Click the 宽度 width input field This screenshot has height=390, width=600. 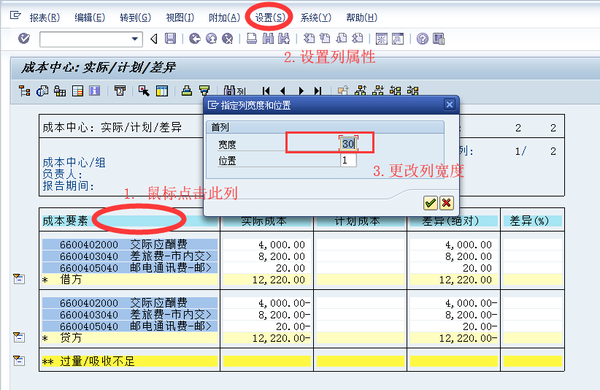[348, 144]
